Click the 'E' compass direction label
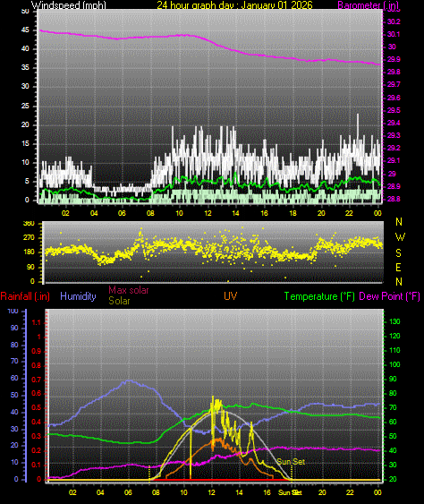This screenshot has height=504, width=424. [398, 267]
